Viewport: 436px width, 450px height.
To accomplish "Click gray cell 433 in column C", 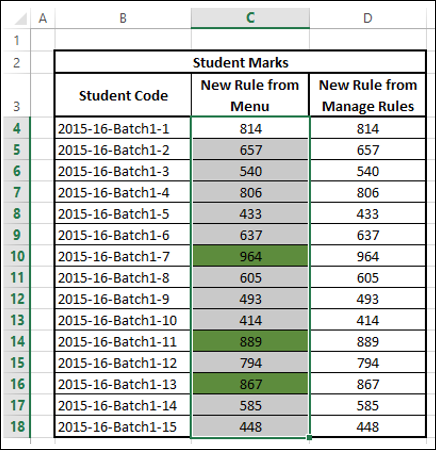I will point(250,214).
